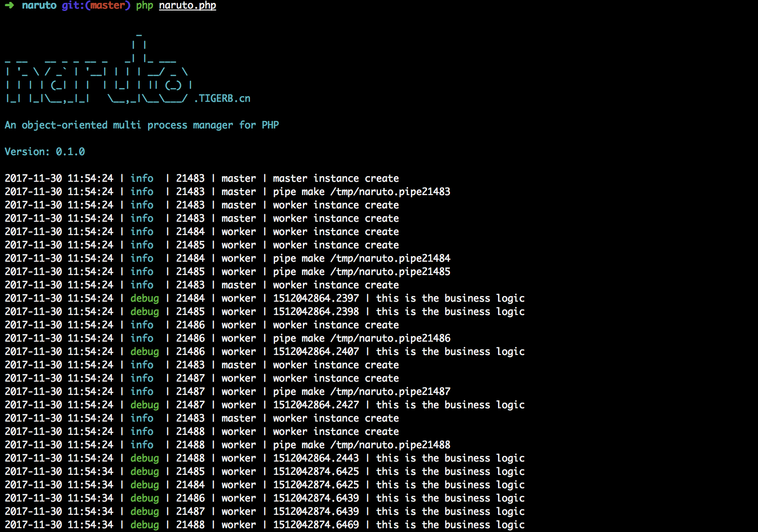
Task: Click 'worker instance create' on the PID 21484 row
Action: pyautogui.click(x=336, y=232)
